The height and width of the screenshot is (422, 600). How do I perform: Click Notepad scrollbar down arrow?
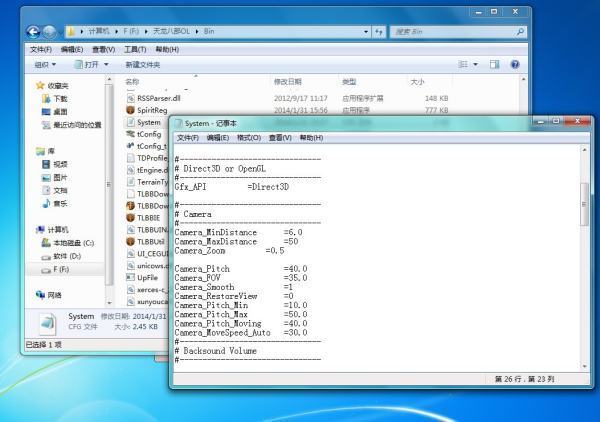click(584, 366)
